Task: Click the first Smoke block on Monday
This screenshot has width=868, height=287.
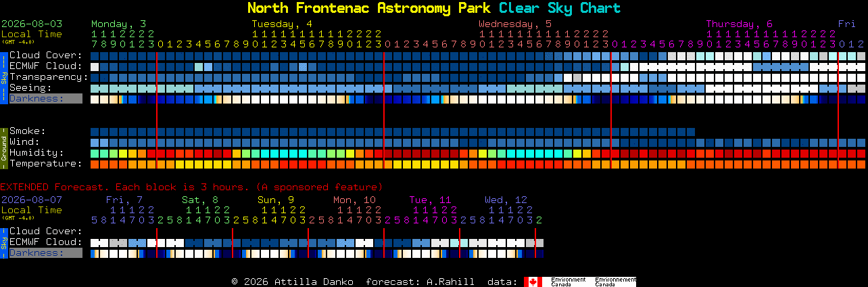Action: click(95, 131)
